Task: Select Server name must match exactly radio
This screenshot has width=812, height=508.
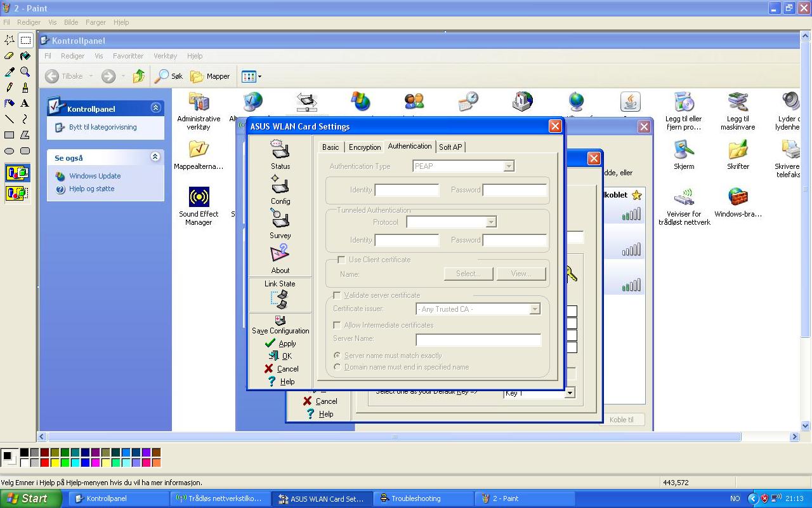Action: tap(337, 356)
